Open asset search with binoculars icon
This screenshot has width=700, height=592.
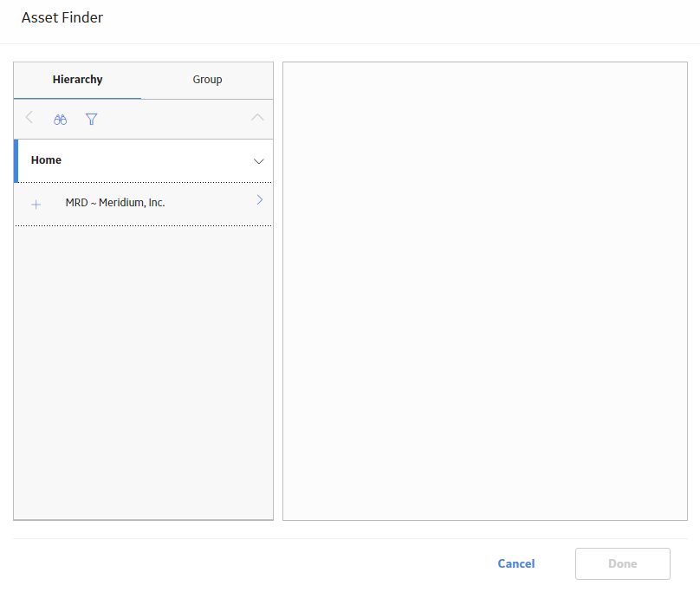click(61, 120)
